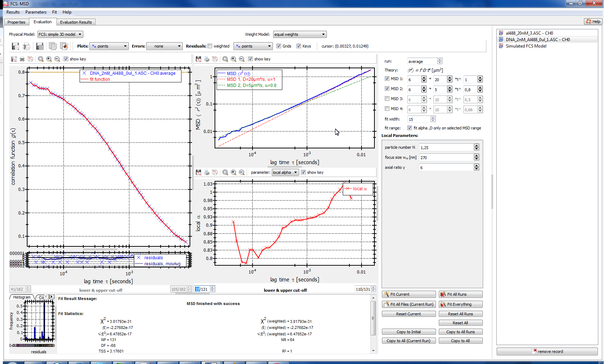The height and width of the screenshot is (364, 604).
Task: Zoom in on the MSD plot
Action: (234, 59)
